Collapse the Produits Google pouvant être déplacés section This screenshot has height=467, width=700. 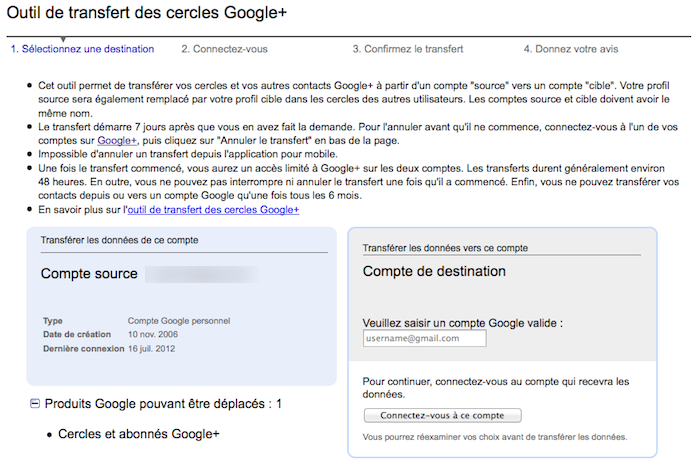[x=35, y=403]
